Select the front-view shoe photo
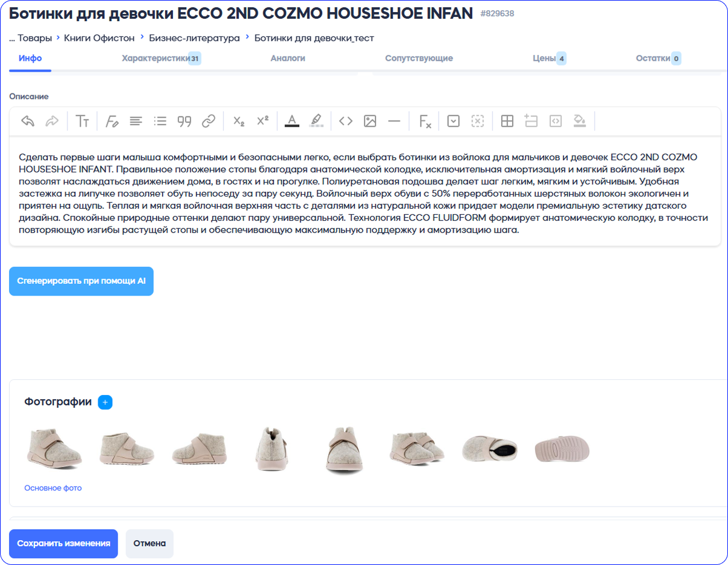728x565 pixels. (x=345, y=450)
